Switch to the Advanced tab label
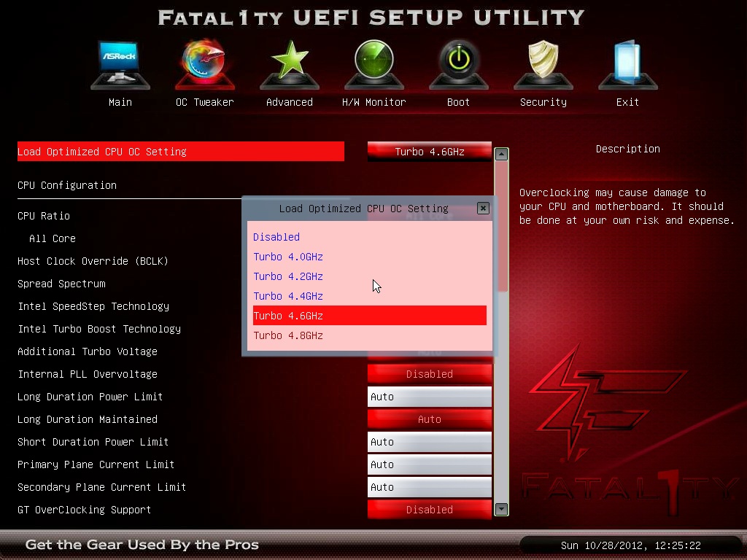Image resolution: width=747 pixels, height=560 pixels. point(290,102)
